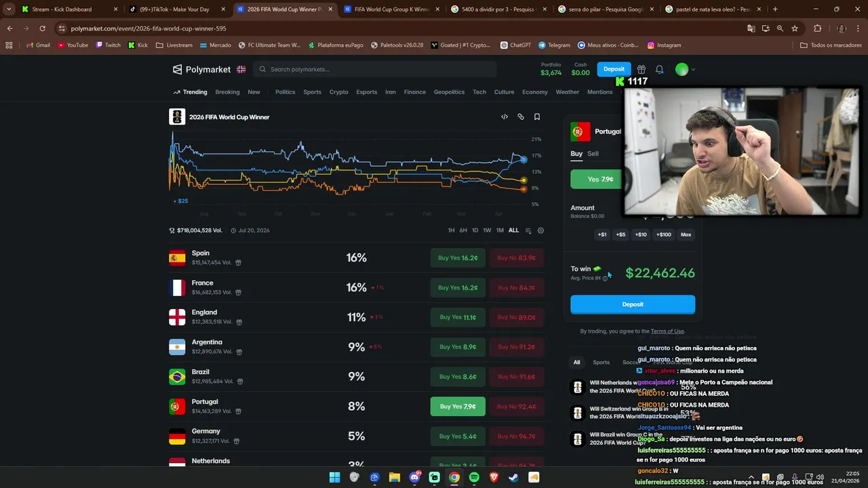This screenshot has height=488, width=868.
Task: Buy Yes on Brazil at 8.6¢
Action: click(x=458, y=377)
